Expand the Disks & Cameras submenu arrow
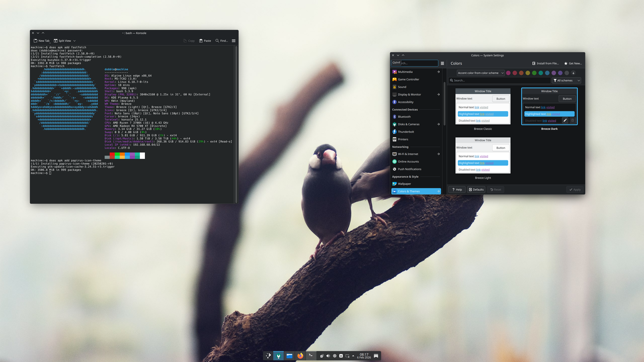644x362 pixels. click(x=438, y=124)
